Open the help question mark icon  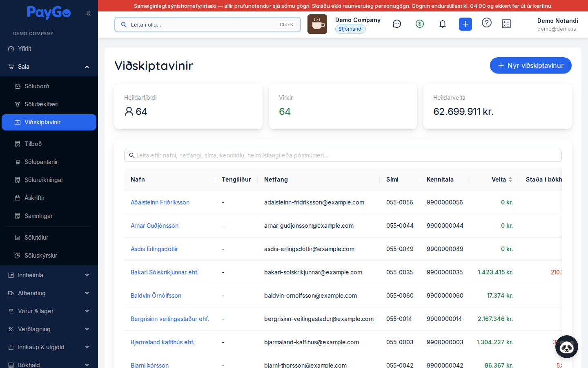[487, 22]
